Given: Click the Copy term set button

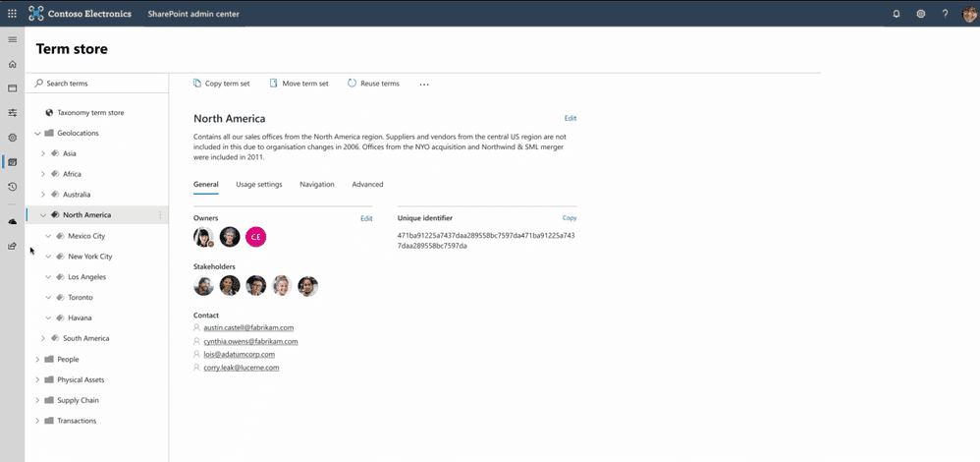Looking at the screenshot, I should click(221, 84).
